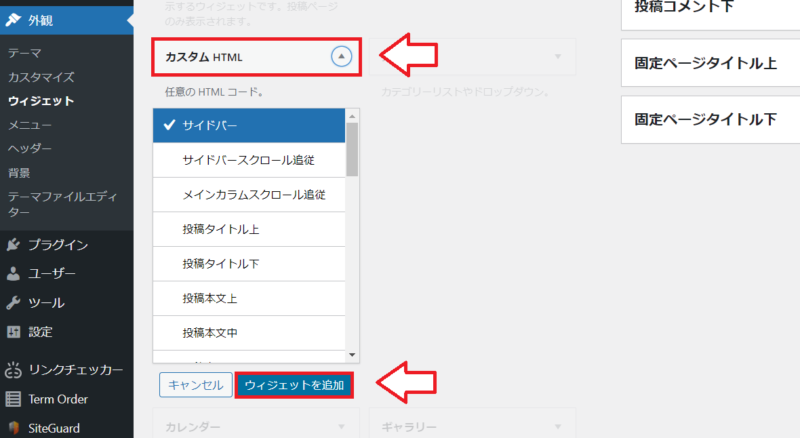Click the キャンセル button

tap(195, 385)
